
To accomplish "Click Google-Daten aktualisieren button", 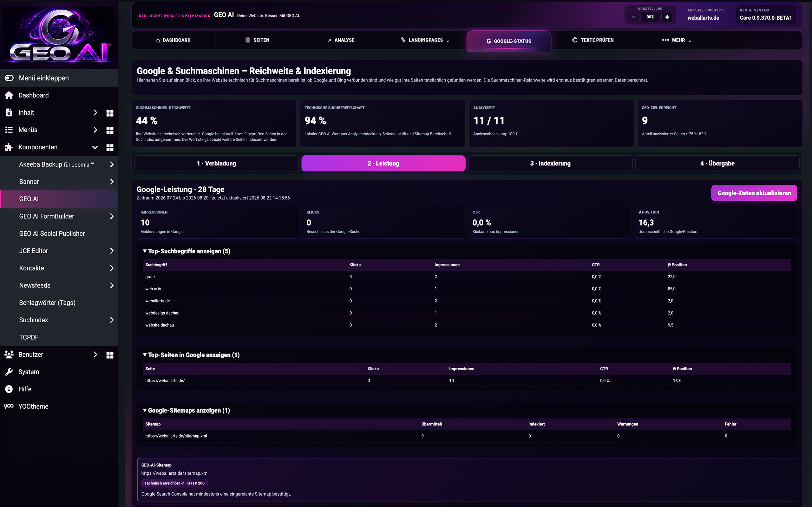I will 754,193.
